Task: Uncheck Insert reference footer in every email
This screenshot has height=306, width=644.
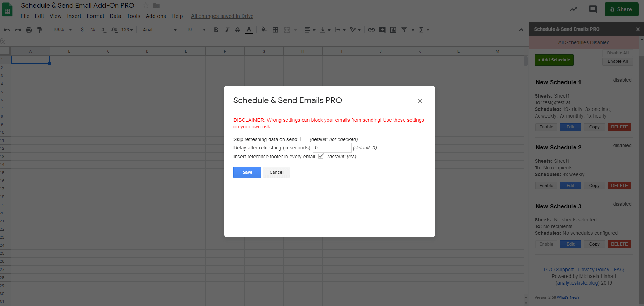Action: point(321,156)
